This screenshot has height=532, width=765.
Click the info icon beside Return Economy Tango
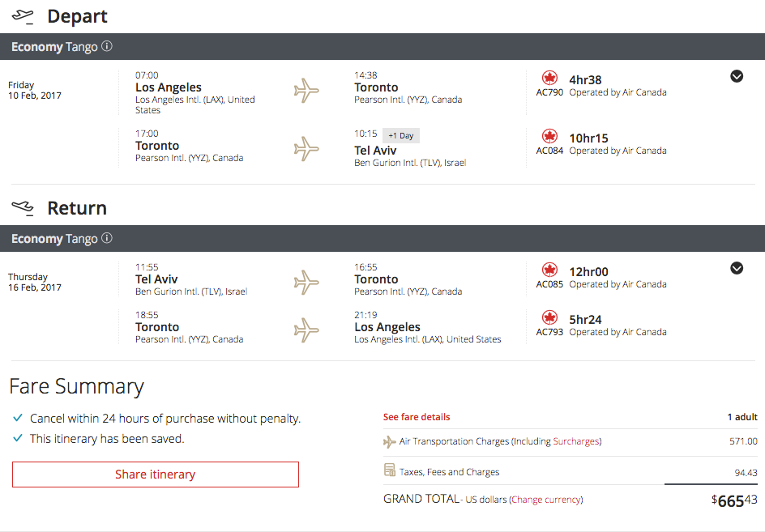107,239
